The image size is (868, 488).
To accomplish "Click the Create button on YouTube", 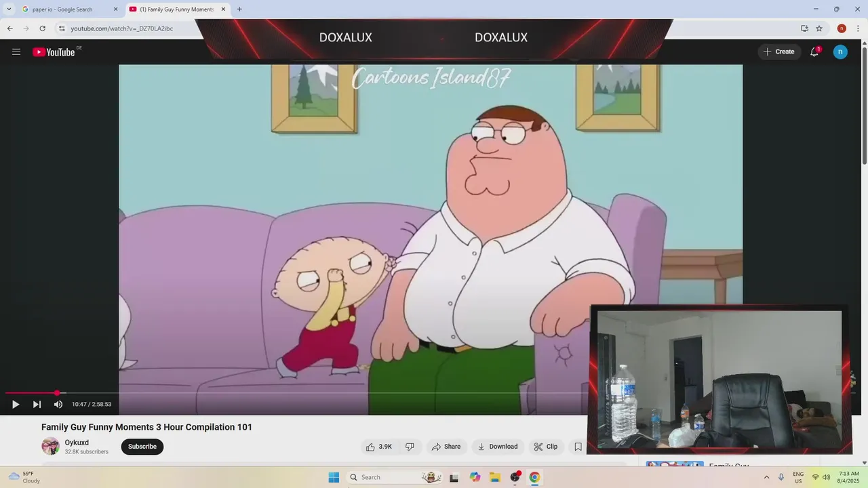I will pyautogui.click(x=779, y=52).
